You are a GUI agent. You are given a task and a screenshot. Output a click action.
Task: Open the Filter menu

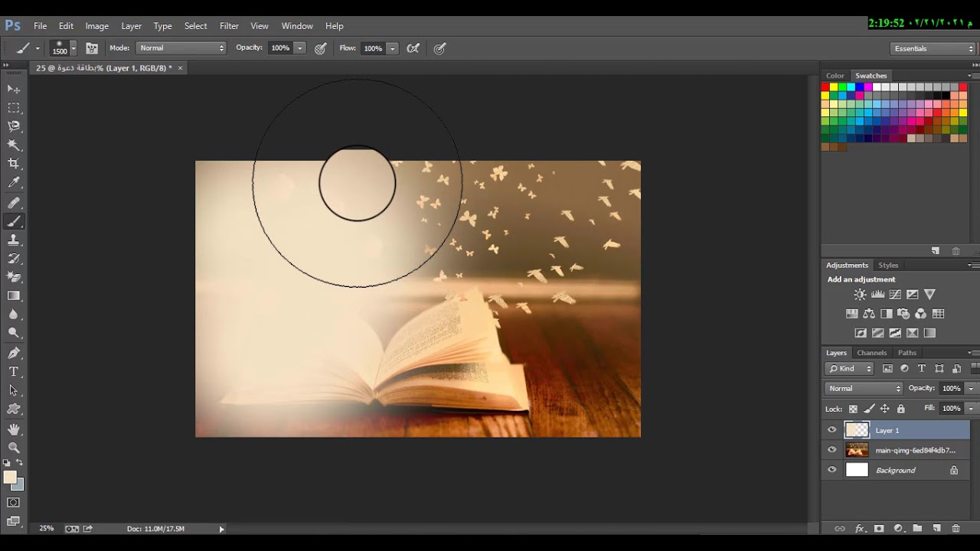(229, 26)
